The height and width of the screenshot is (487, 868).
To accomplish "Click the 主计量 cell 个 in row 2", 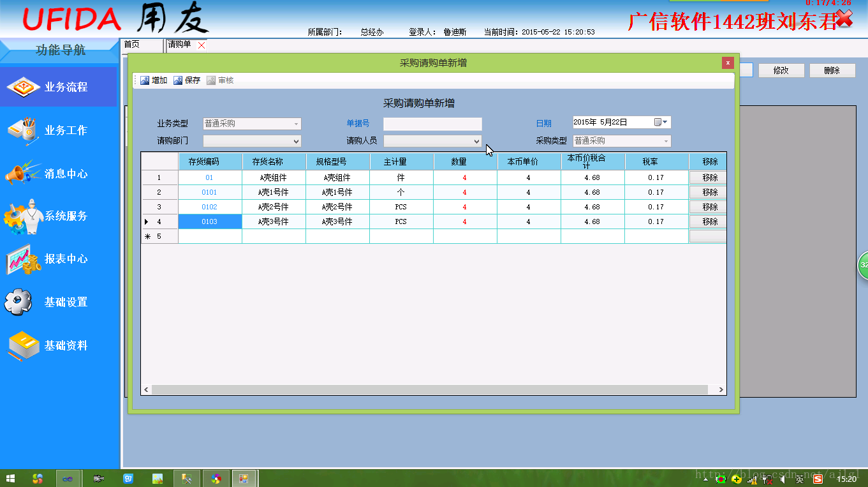I will coord(402,192).
